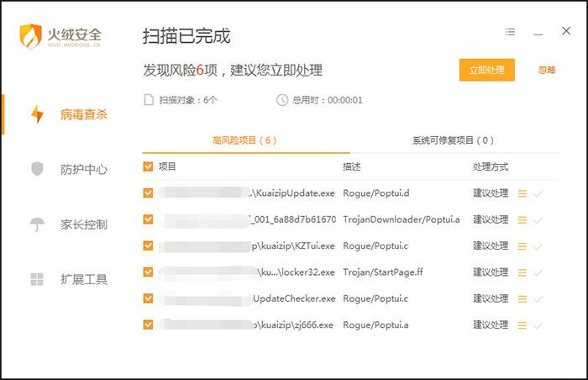Click trust checkmark for locker32.exe row
The image size is (588, 380).
coord(538,272)
